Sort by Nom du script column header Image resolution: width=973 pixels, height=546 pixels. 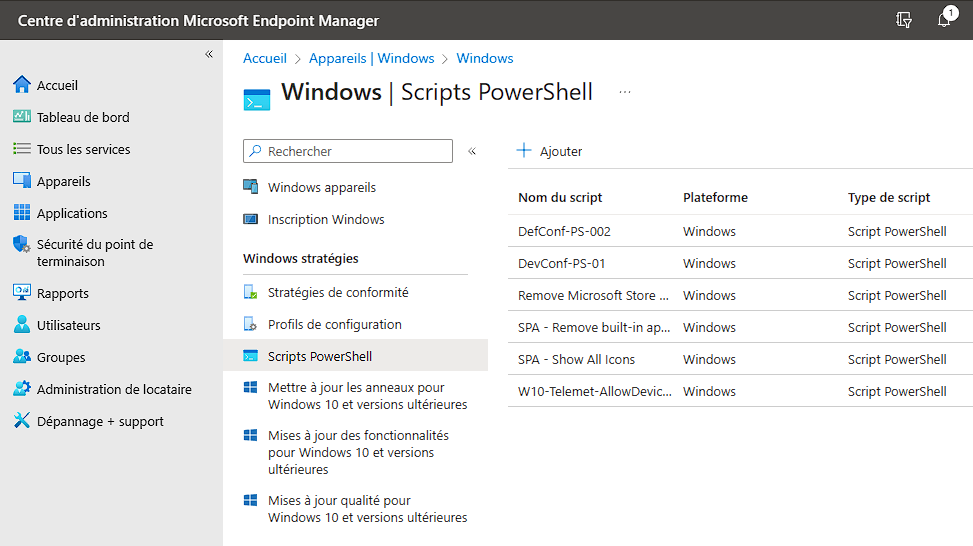[560, 198]
